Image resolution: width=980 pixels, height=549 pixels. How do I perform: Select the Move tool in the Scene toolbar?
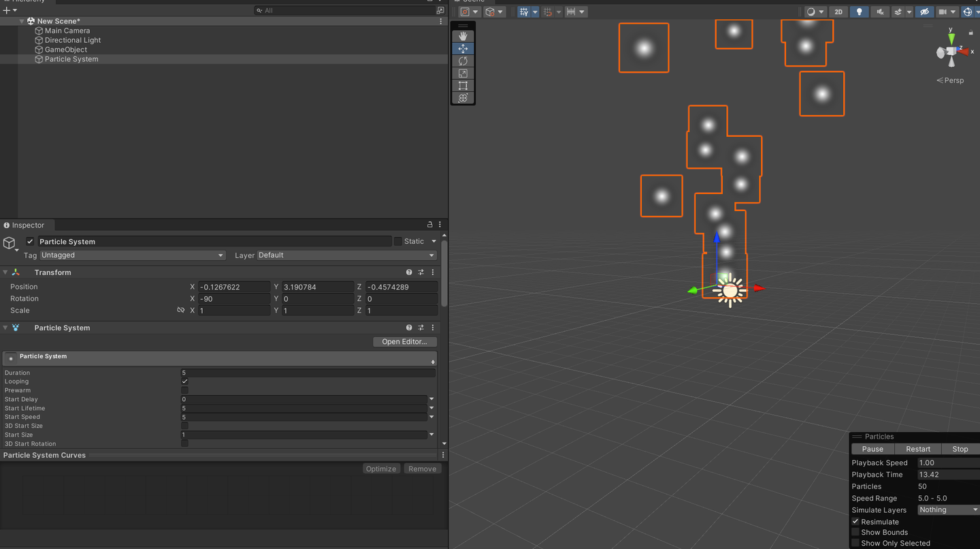point(463,48)
